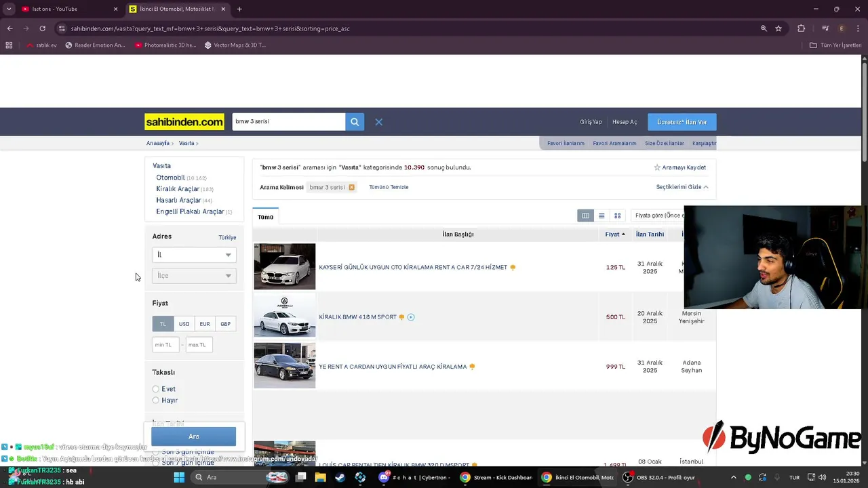
Task: Click the max TL price field
Action: [199, 345]
